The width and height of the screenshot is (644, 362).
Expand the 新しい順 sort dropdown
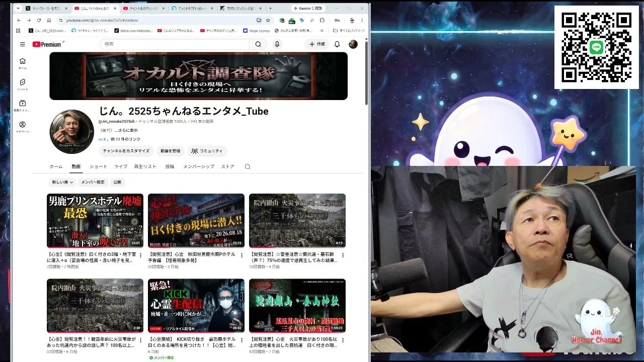click(63, 182)
